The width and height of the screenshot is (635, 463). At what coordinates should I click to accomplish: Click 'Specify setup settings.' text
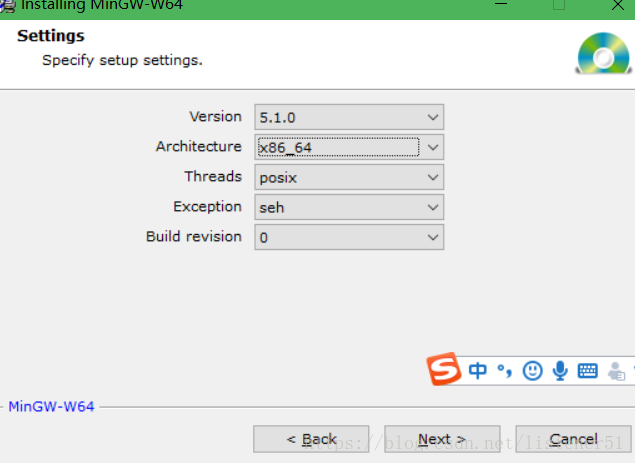tap(122, 61)
